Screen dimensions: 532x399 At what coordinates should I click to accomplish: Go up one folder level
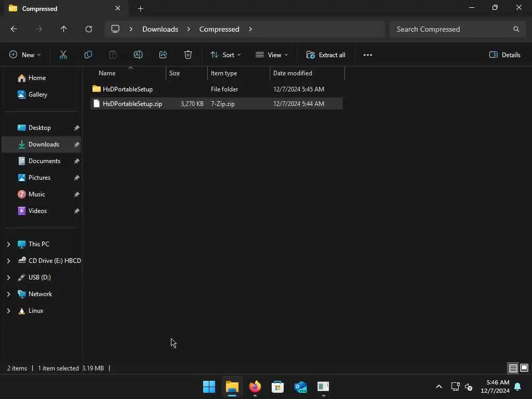click(64, 29)
